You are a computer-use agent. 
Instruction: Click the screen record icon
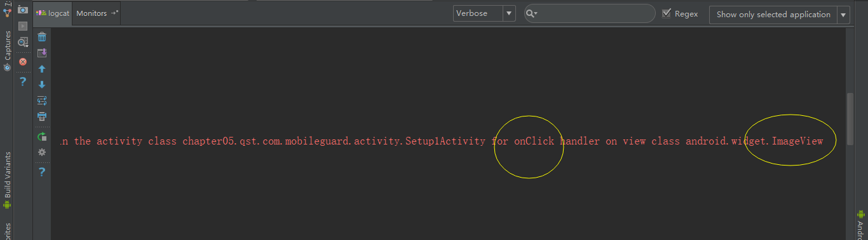click(x=23, y=26)
